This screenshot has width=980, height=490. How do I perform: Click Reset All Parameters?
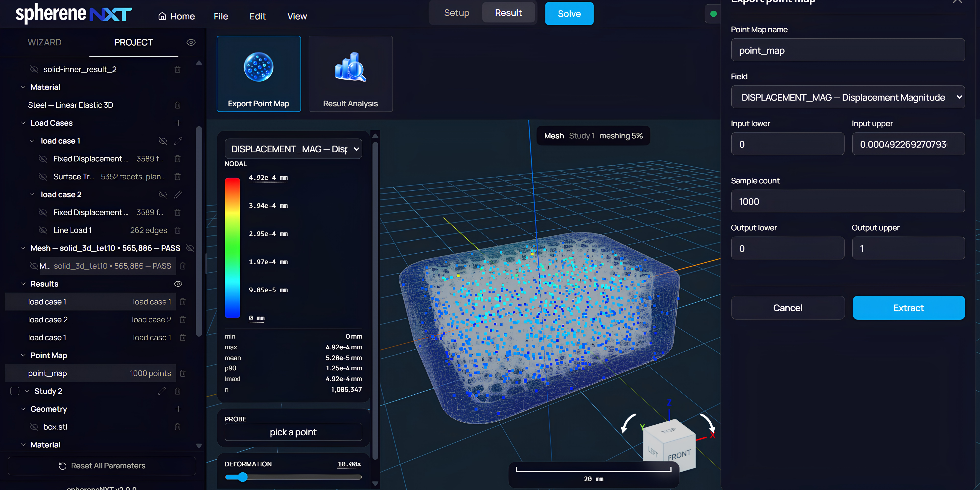[x=102, y=466]
